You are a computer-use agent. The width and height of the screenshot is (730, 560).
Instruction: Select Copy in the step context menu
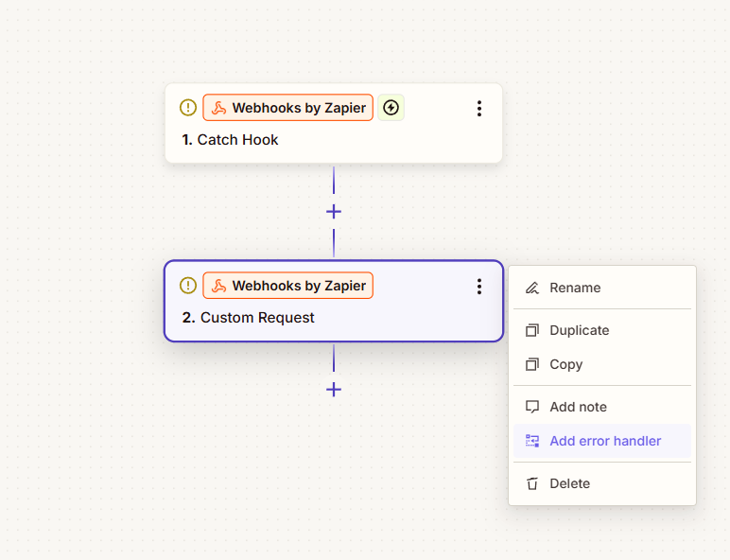[x=565, y=364]
